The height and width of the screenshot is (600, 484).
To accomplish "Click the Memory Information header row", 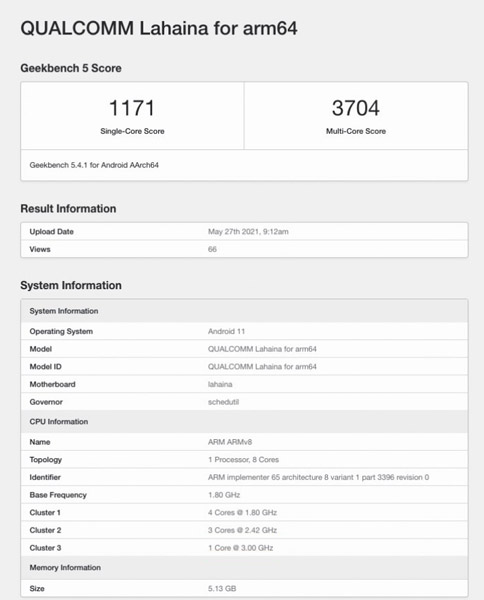I will coord(244,567).
